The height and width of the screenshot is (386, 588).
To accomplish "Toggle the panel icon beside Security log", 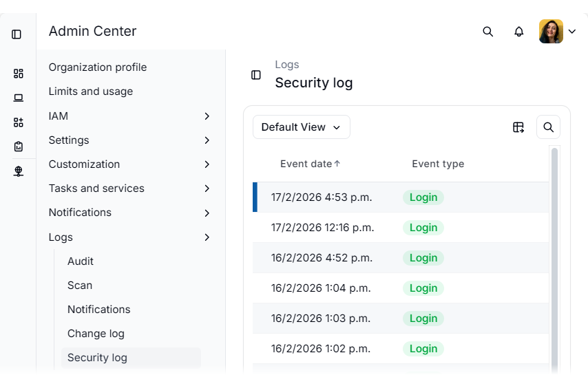I will click(x=256, y=75).
